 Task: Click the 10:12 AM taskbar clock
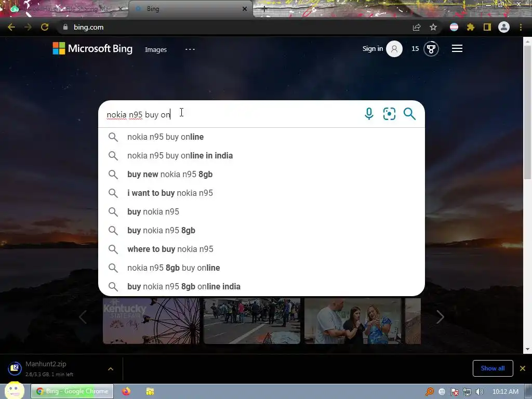505,392
